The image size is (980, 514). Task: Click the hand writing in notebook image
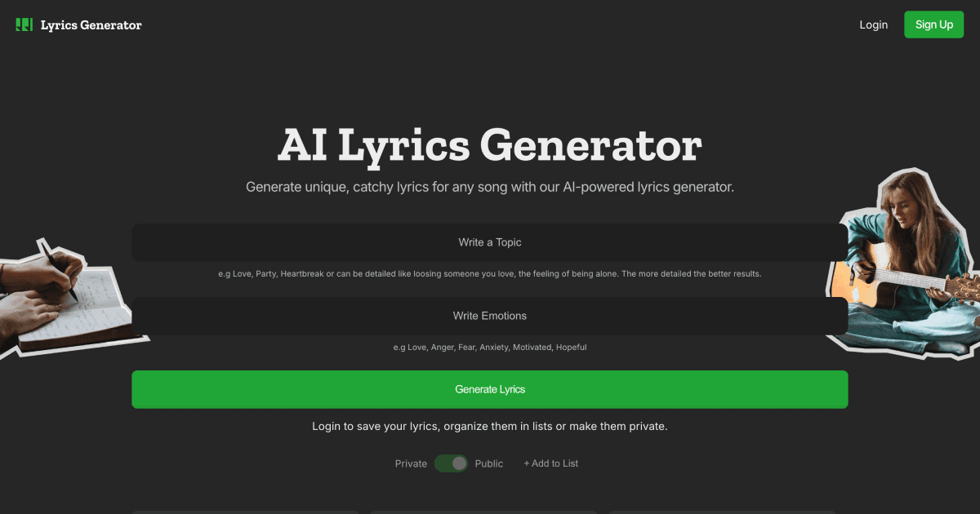tap(65, 298)
